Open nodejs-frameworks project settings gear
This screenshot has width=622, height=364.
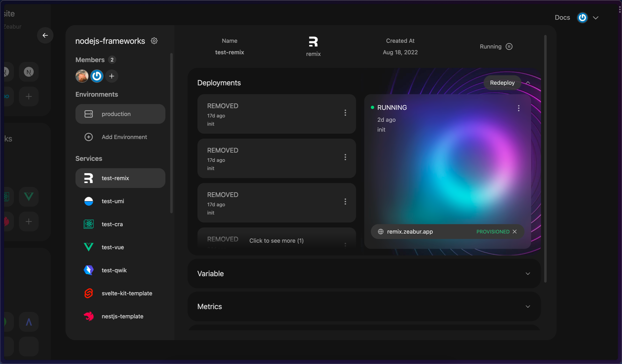154,41
